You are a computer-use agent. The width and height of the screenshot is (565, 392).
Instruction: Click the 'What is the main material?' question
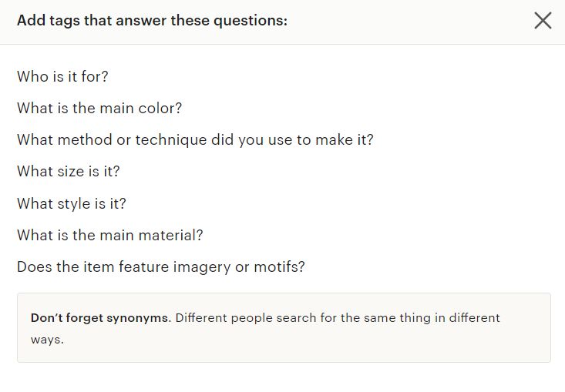click(x=109, y=236)
